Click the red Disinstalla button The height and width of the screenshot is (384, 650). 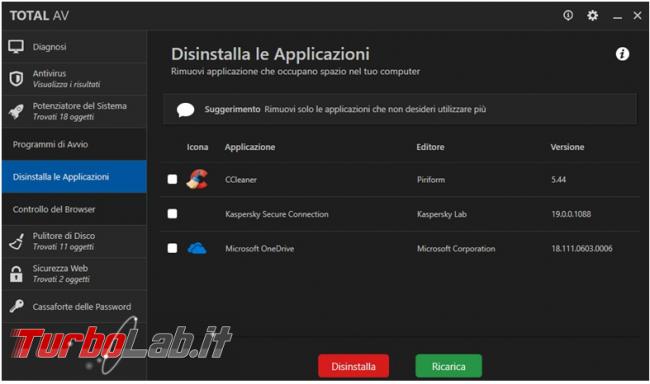(x=353, y=366)
